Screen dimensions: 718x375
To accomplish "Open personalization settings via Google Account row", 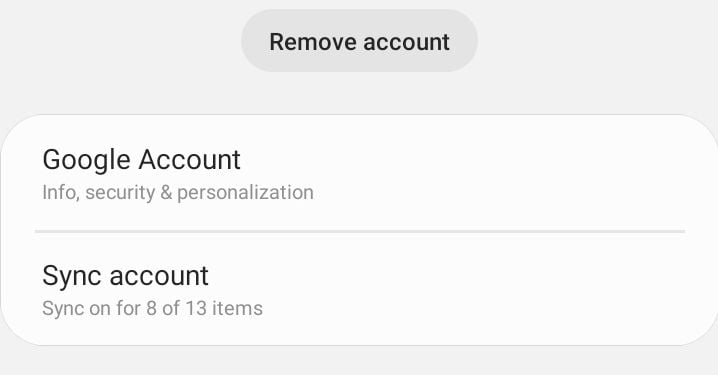I will pyautogui.click(x=359, y=173).
